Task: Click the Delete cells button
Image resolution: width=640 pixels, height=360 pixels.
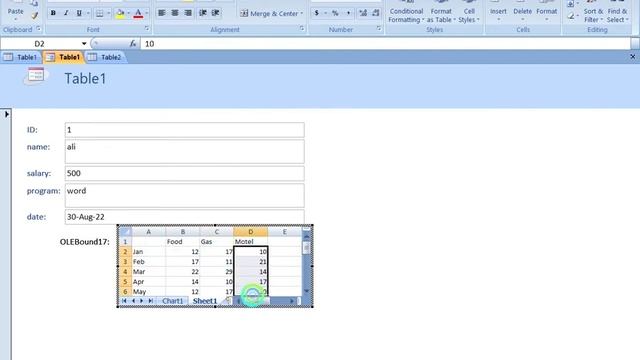Action: click(522, 12)
